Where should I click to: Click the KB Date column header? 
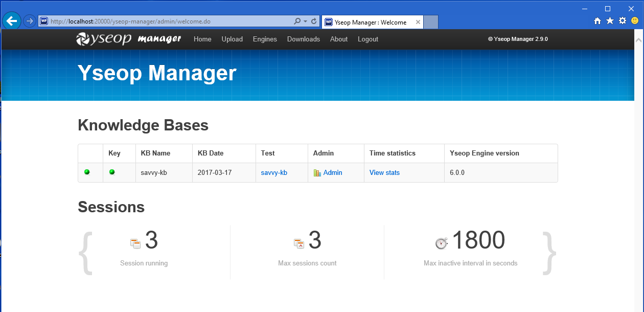point(224,153)
